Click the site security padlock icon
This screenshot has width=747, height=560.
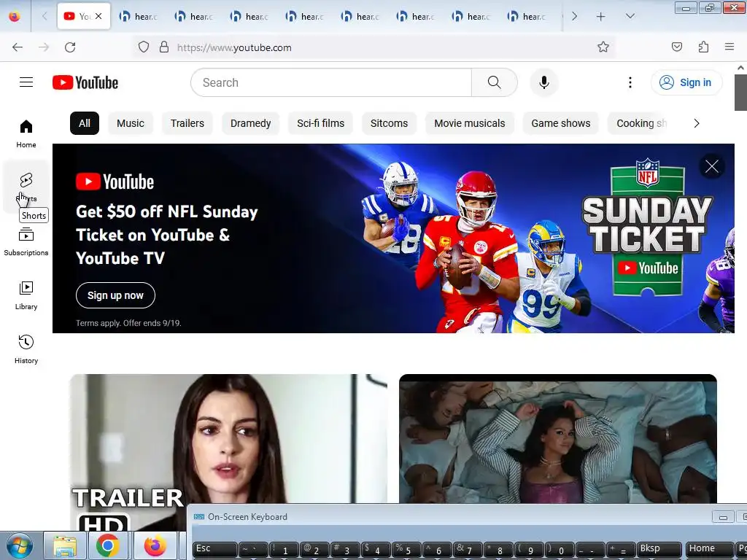coord(164,47)
